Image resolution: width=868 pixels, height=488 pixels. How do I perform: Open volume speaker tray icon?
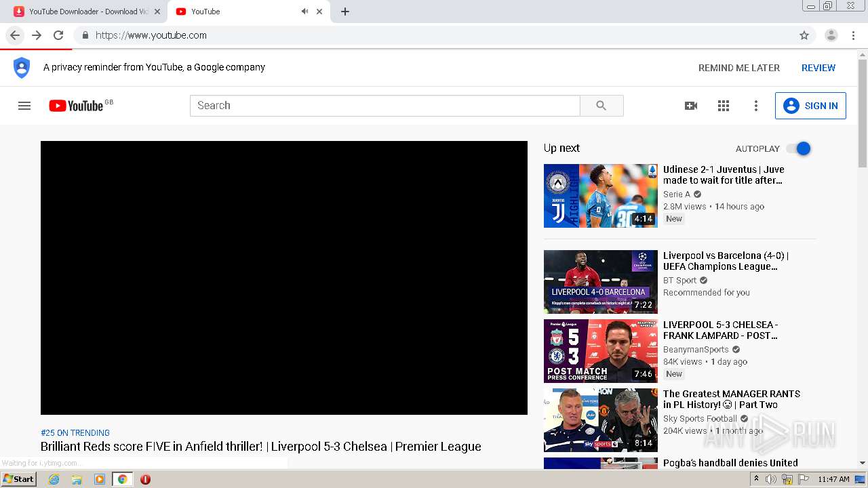pyautogui.click(x=771, y=479)
